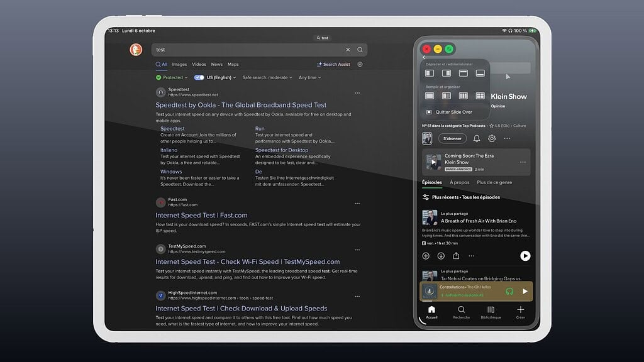Choose the three-column arrange layout
Viewport: 644px width, 362px height.
(x=464, y=96)
